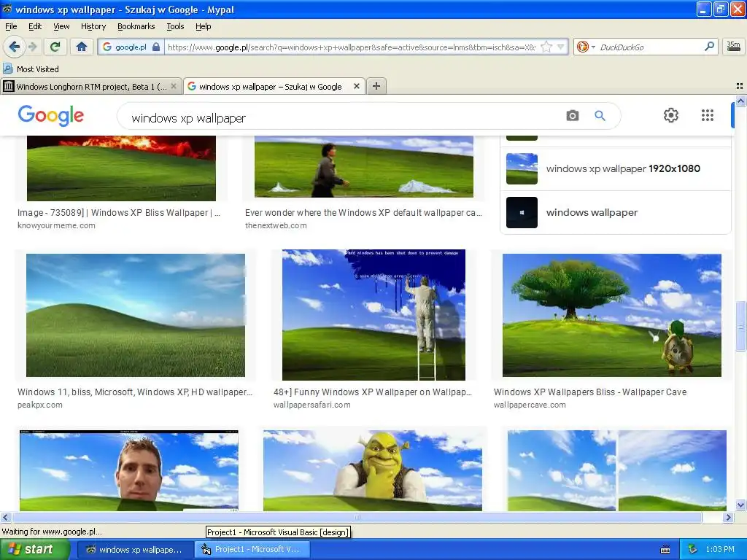This screenshot has width=747, height=560.
Task: Close the Windows Longhorn RTM project tab
Action: coord(174,86)
